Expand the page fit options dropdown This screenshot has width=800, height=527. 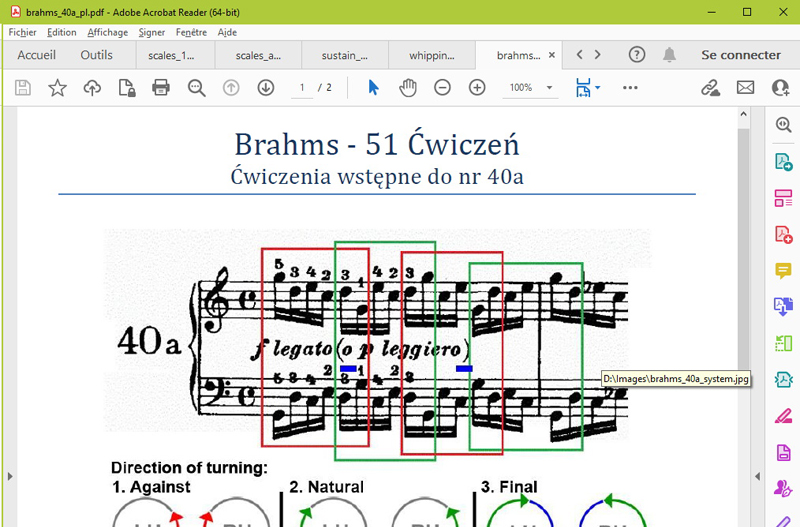[x=598, y=88]
